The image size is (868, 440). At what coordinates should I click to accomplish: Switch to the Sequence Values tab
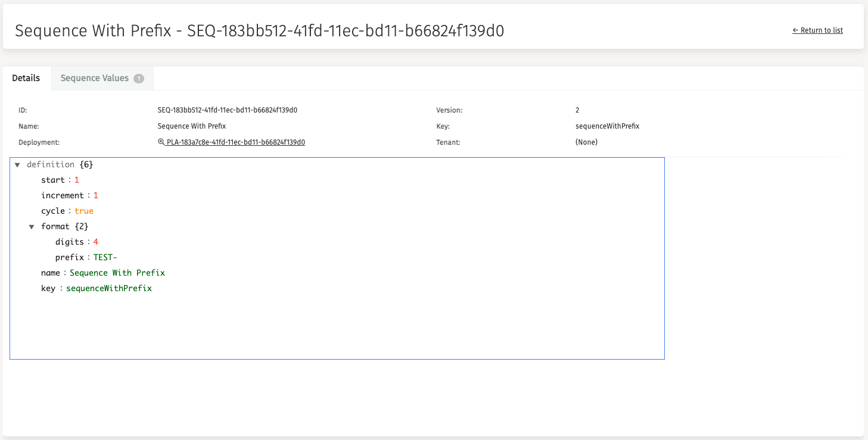(95, 78)
